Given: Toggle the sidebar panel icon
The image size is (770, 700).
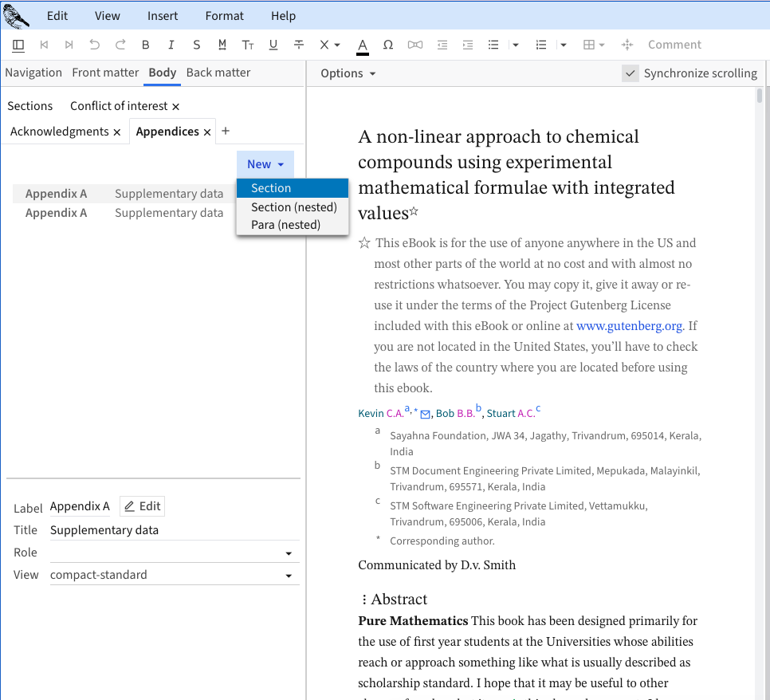Looking at the screenshot, I should tap(18, 45).
